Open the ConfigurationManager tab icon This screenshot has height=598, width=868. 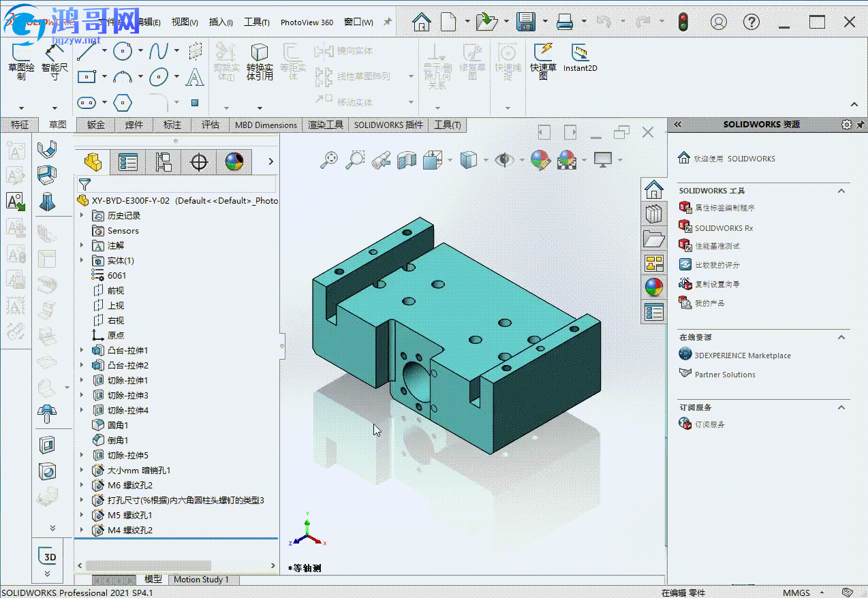(164, 161)
